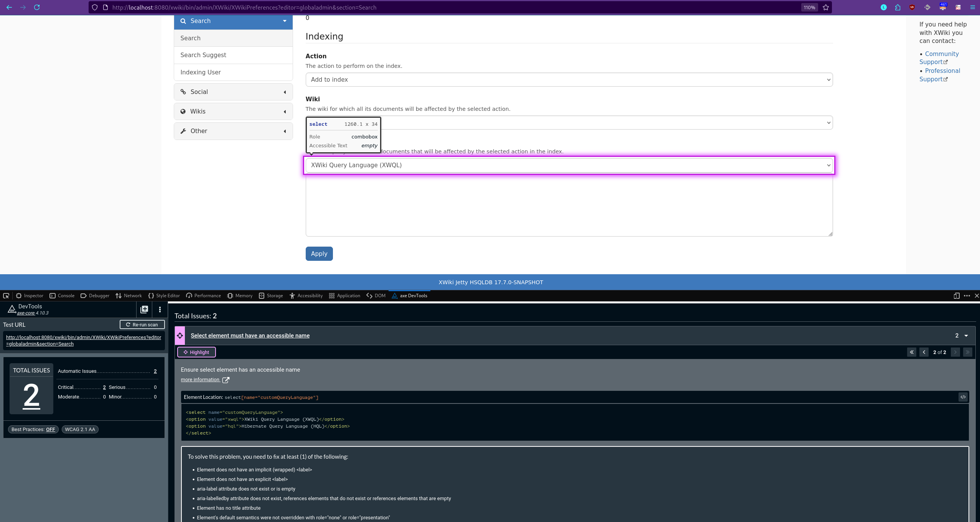The height and width of the screenshot is (522, 980).
Task: Click the element picker icon in DevTools
Action: 6,296
